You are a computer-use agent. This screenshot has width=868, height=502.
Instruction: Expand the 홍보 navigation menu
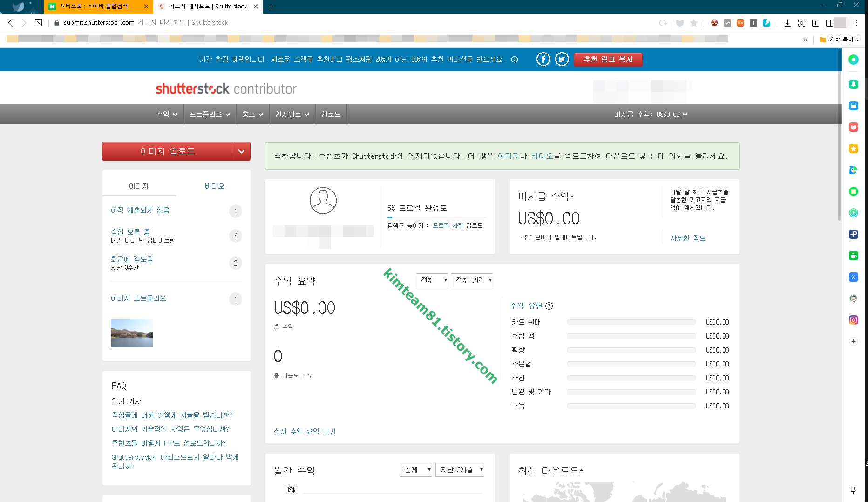tap(253, 114)
